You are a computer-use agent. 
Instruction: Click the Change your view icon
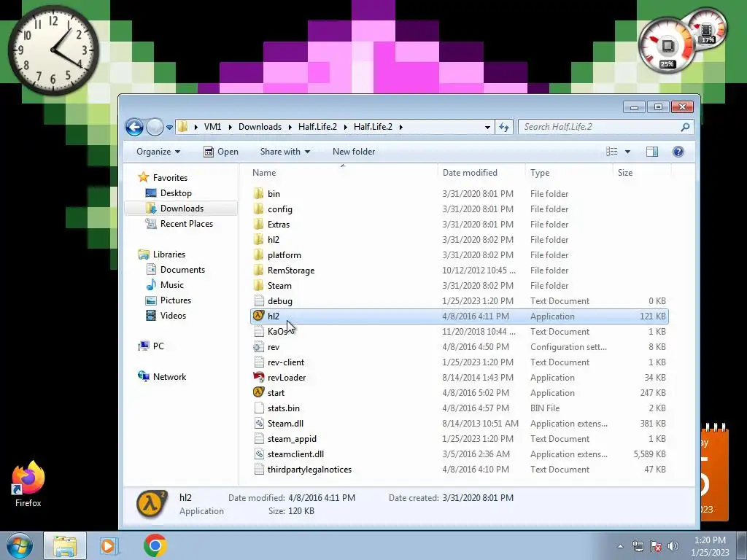(612, 152)
